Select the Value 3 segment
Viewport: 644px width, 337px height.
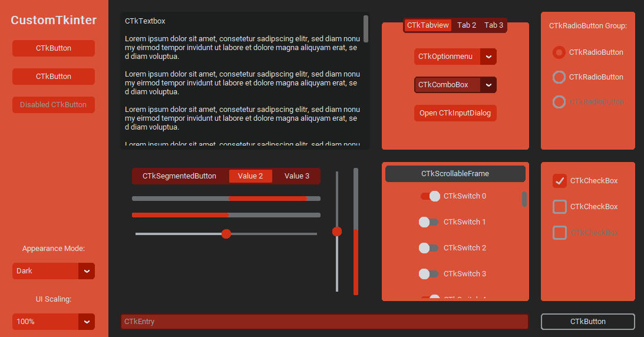(296, 176)
